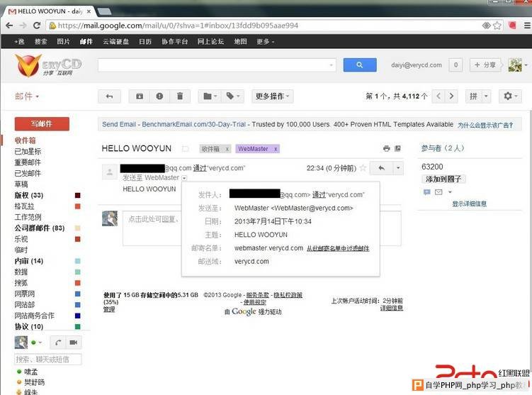
Task: Go back to the inbox with the arrow button
Action: coord(109,96)
